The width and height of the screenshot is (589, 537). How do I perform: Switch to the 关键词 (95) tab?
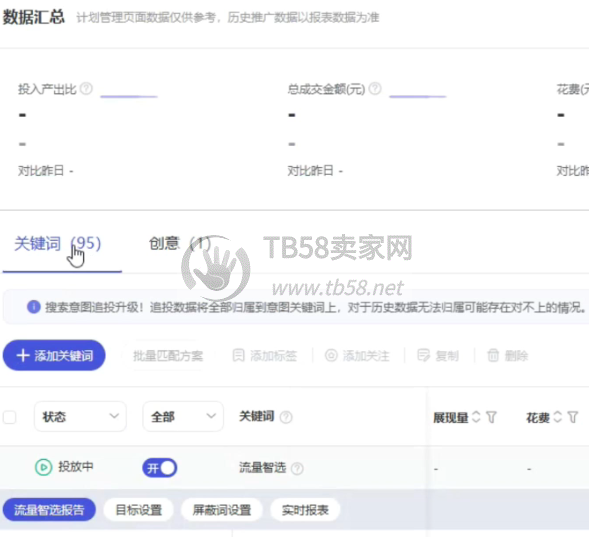pos(58,244)
